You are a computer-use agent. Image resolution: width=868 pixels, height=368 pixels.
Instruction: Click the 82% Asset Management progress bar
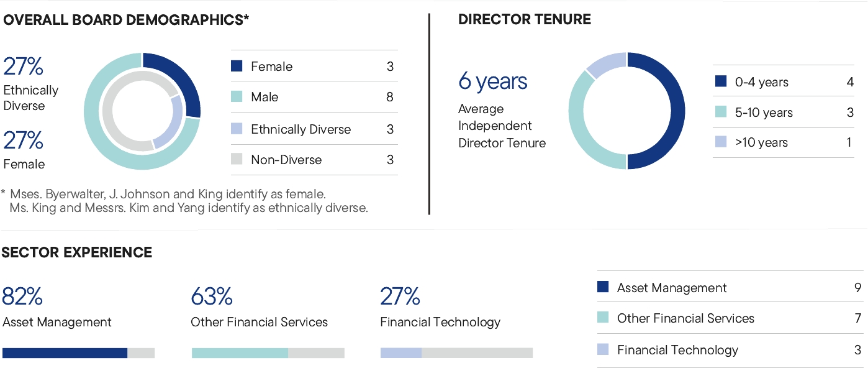pos(78,353)
